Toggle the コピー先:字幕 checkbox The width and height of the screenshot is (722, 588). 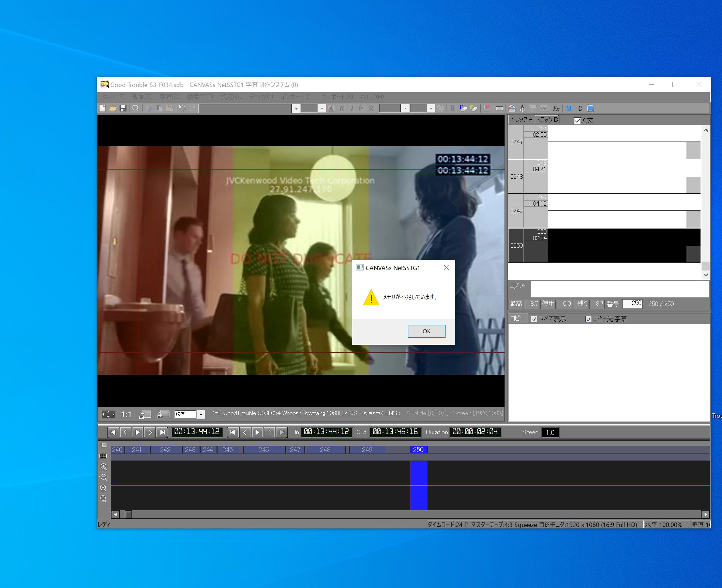tap(588, 319)
